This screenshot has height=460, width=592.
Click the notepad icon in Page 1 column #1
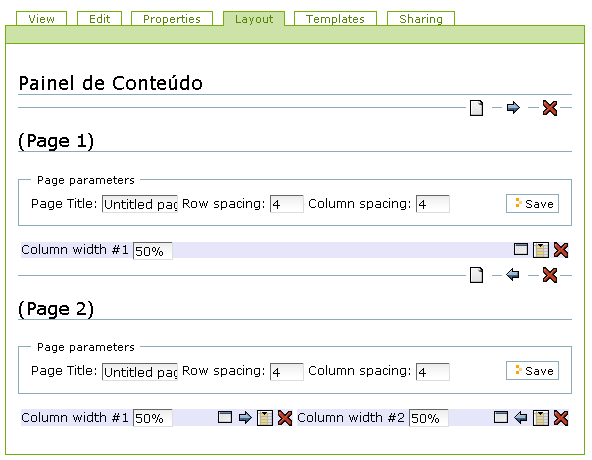pos(541,250)
